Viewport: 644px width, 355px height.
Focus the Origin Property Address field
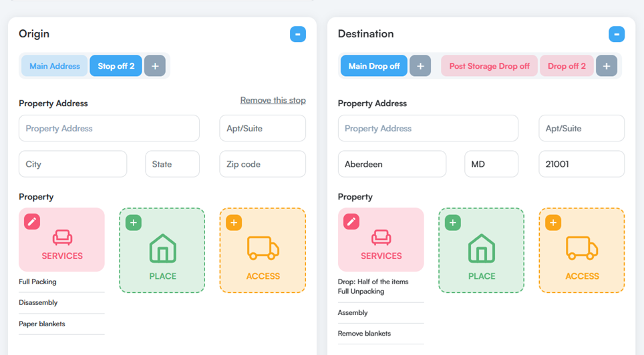point(109,128)
